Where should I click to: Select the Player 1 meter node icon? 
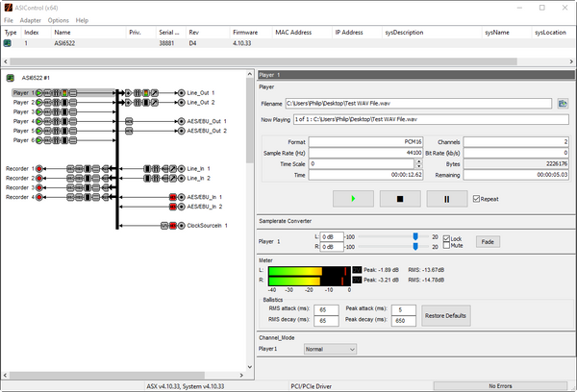65,93
